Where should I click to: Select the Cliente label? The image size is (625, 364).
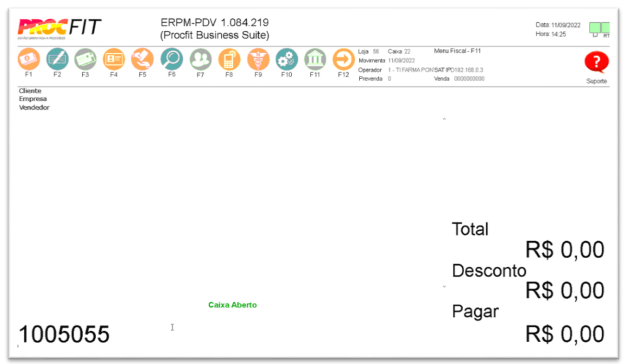point(30,91)
